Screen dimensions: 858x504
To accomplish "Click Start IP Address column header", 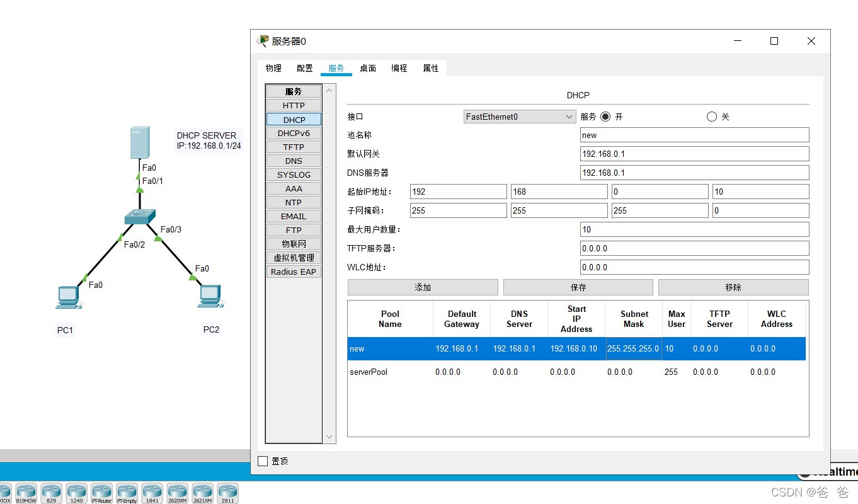I will coord(576,319).
